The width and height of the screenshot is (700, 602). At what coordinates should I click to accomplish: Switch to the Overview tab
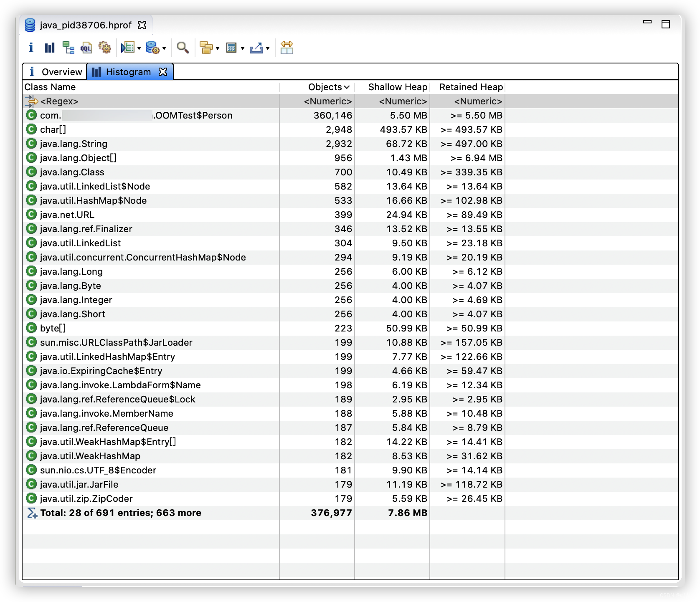55,72
